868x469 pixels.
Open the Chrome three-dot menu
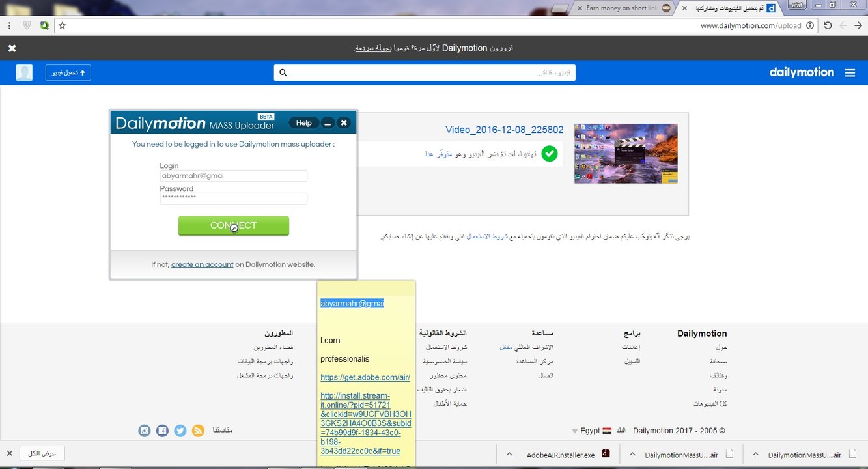(x=9, y=25)
